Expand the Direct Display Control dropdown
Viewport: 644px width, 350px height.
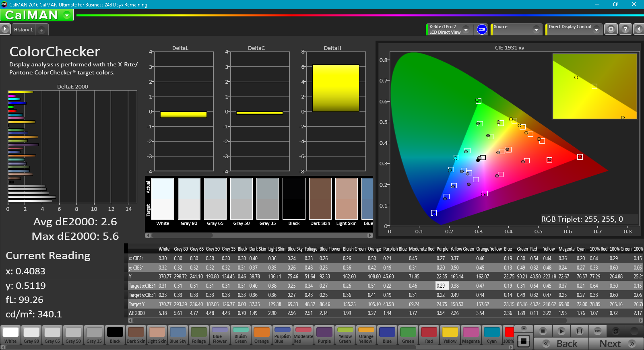pyautogui.click(x=596, y=29)
